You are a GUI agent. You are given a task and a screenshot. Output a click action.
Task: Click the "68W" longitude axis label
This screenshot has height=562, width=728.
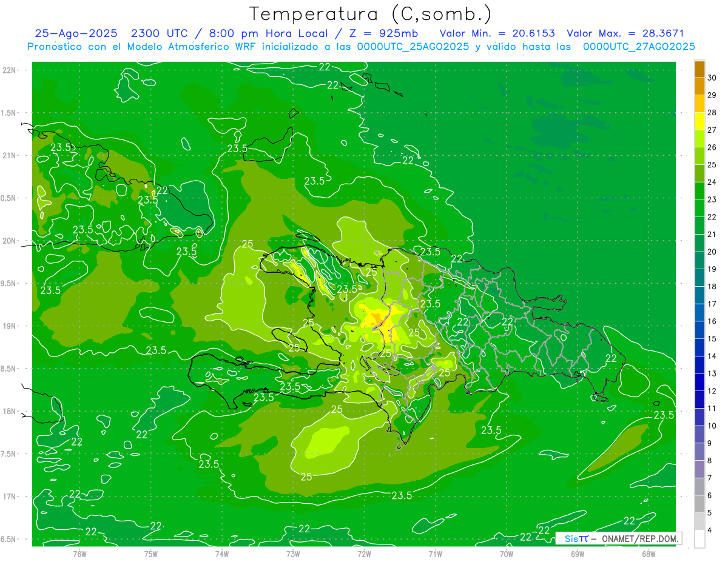pyautogui.click(x=649, y=554)
